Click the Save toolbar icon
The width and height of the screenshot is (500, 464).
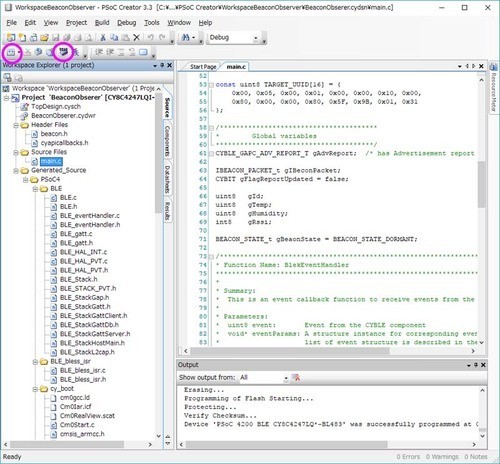[x=55, y=38]
